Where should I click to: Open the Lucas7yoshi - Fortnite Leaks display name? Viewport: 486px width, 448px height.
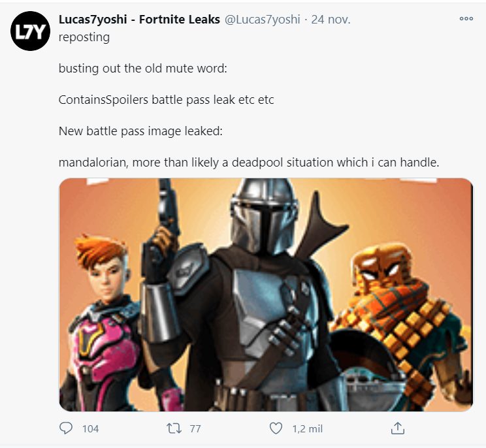click(x=139, y=20)
